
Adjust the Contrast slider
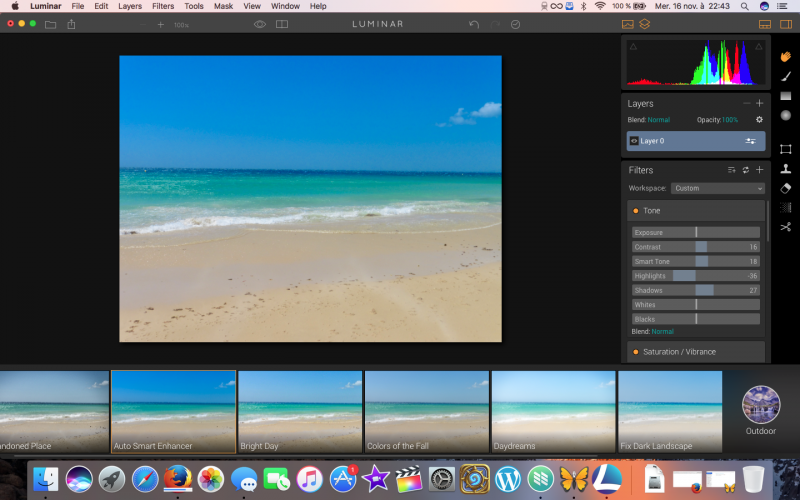pos(696,247)
